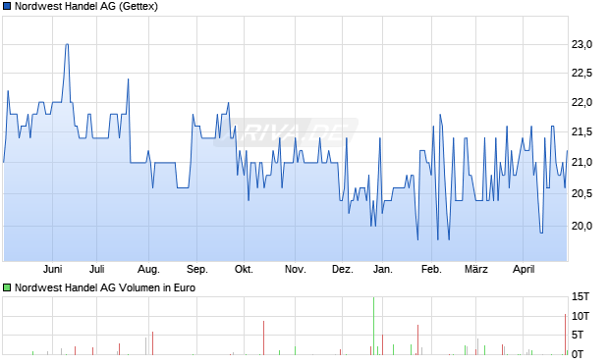
Task: Click the 15T volume axis value
Action: click(581, 297)
